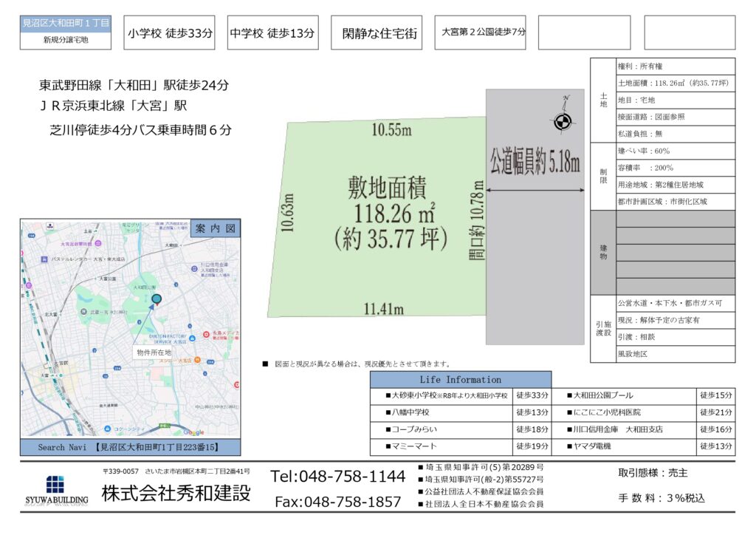756x535 pixels.
Task: Select the 建ぺい率：60% row
Action: click(x=676, y=151)
